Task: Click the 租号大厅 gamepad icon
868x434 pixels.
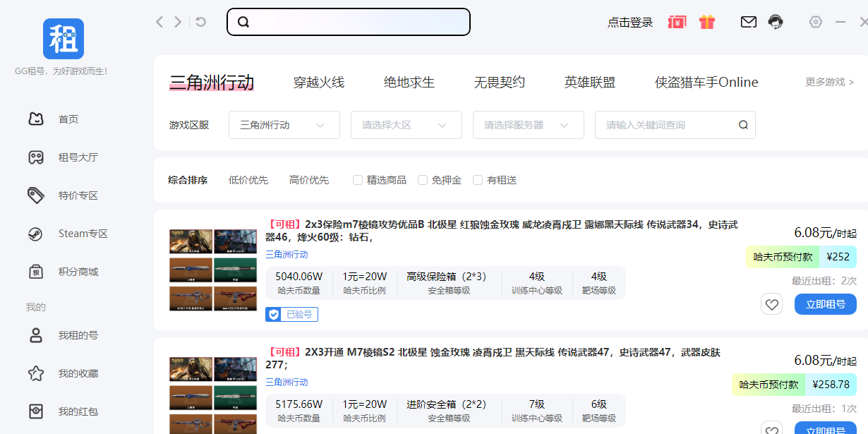Action: [36, 157]
